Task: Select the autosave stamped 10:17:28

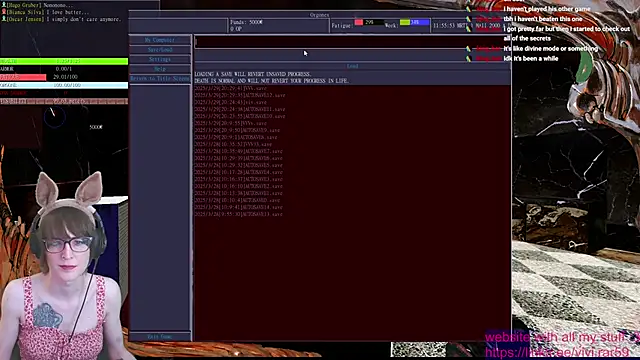Action: (238, 172)
